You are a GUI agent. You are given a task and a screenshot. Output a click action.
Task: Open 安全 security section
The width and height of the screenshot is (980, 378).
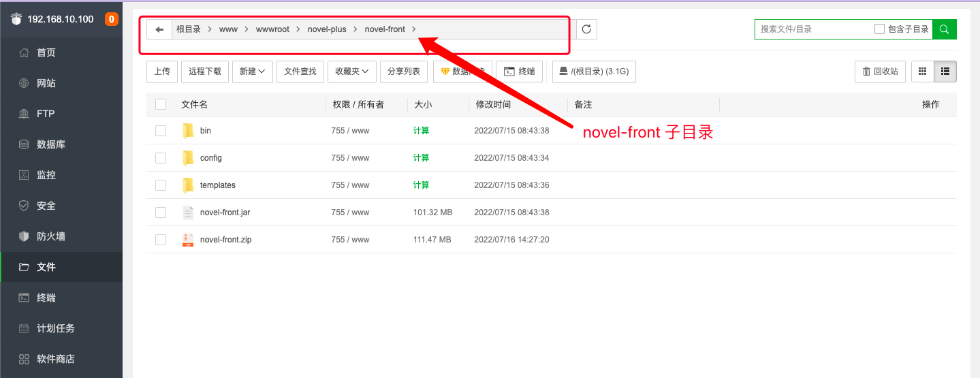61,206
